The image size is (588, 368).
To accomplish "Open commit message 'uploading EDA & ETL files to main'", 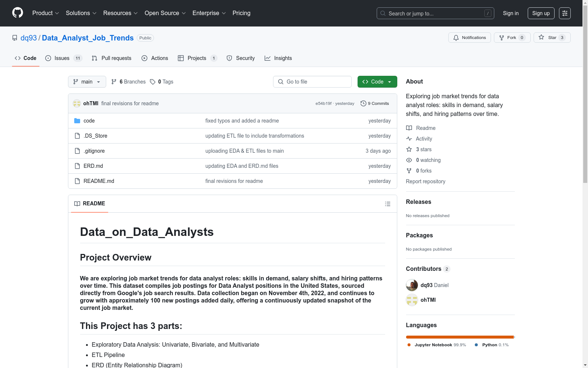I will tap(244, 151).
